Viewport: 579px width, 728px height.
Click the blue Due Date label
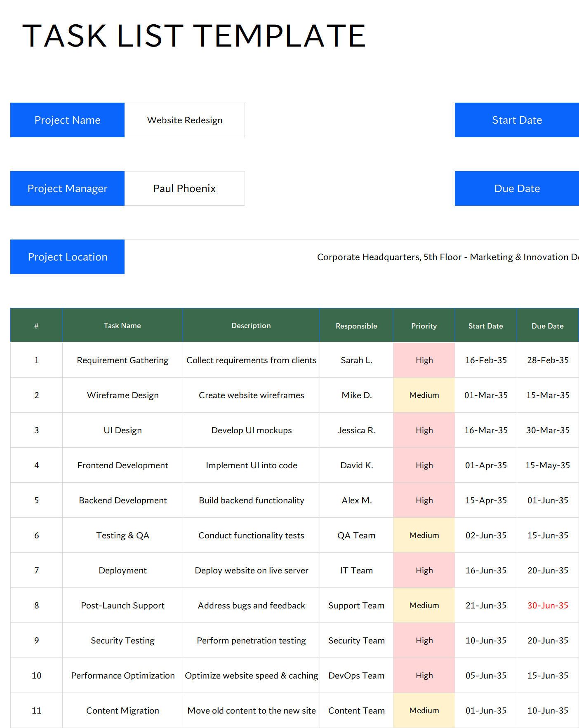[517, 188]
